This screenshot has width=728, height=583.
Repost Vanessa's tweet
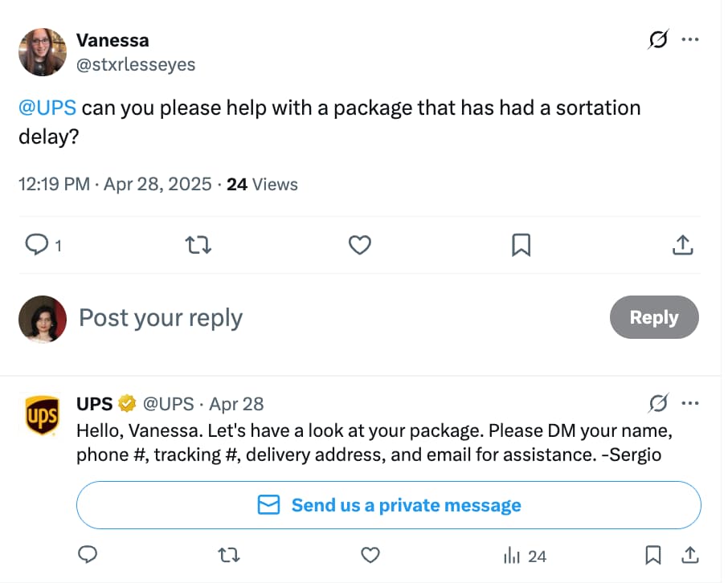coord(198,245)
